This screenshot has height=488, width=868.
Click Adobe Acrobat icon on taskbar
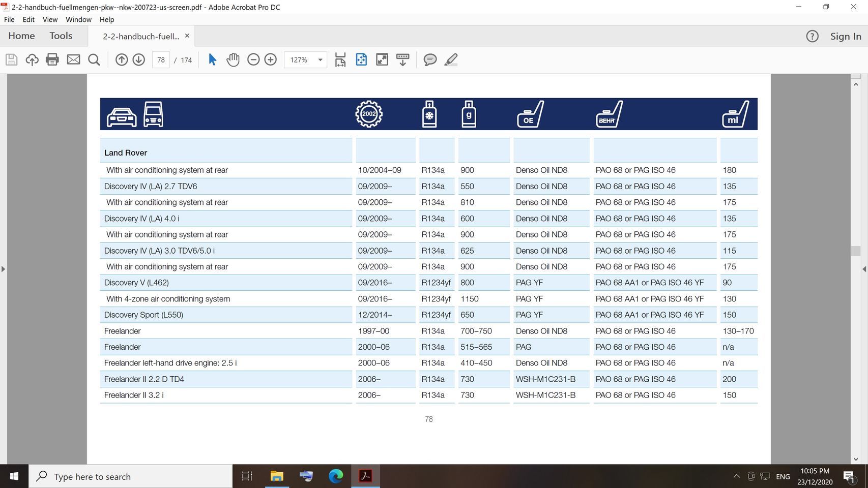point(365,476)
